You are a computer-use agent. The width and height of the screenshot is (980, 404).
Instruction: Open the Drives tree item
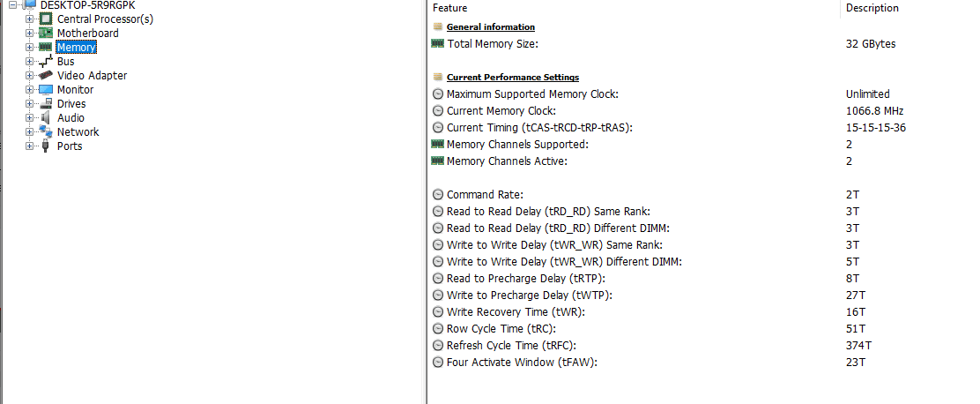(71, 104)
